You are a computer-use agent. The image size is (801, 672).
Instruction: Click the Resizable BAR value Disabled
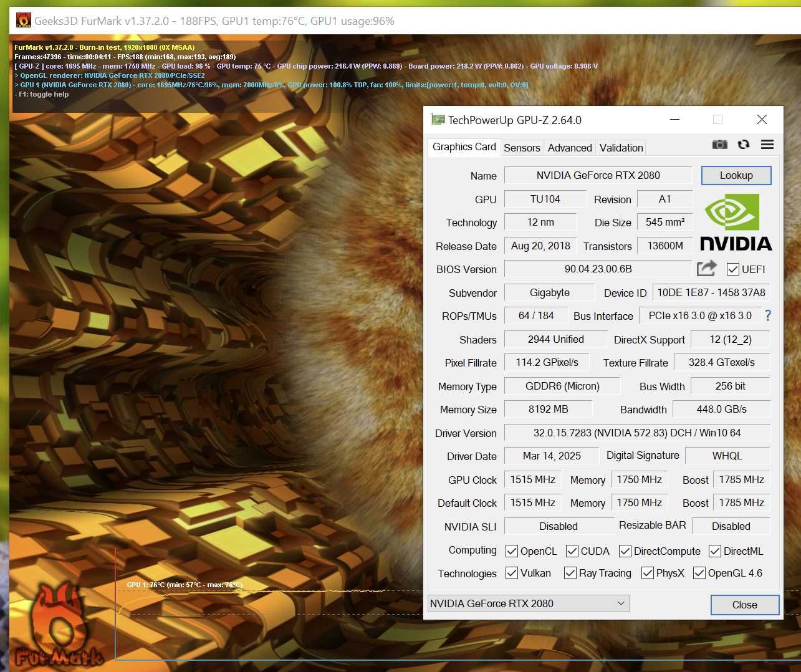tap(731, 526)
